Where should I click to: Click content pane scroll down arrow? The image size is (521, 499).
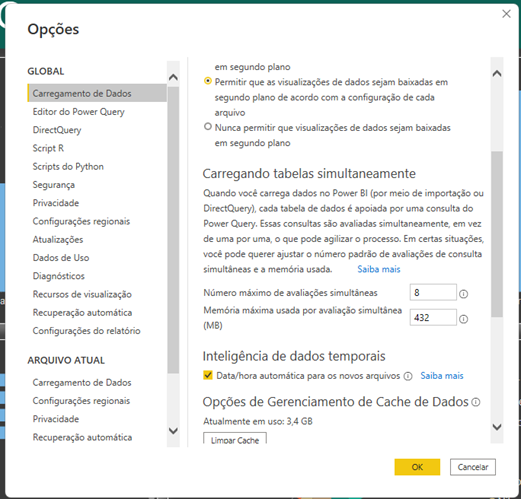click(497, 427)
